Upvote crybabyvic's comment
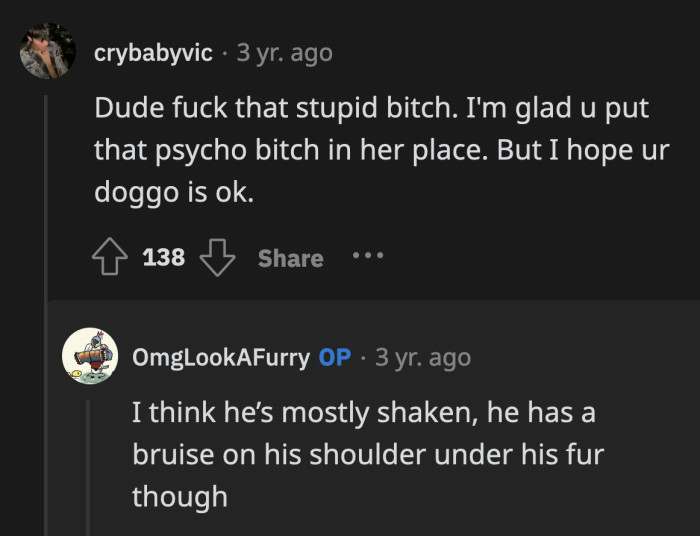 pyautogui.click(x=112, y=258)
